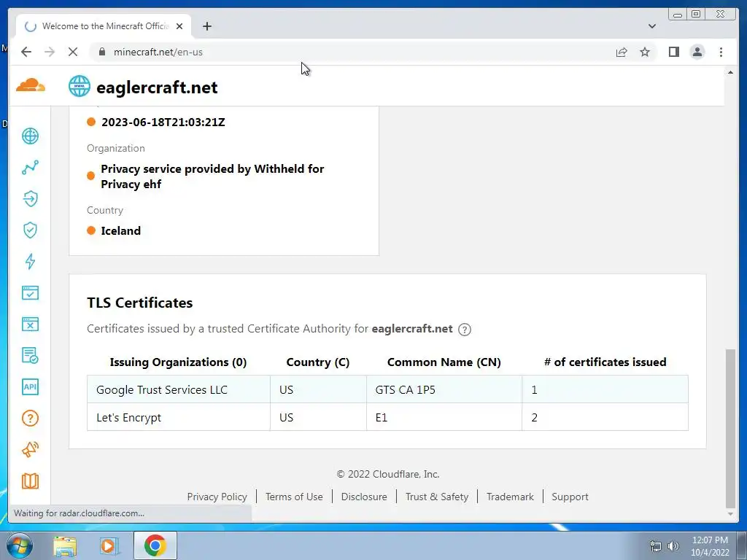Go back with browser back arrow
This screenshot has width=747, height=560.
tap(26, 52)
